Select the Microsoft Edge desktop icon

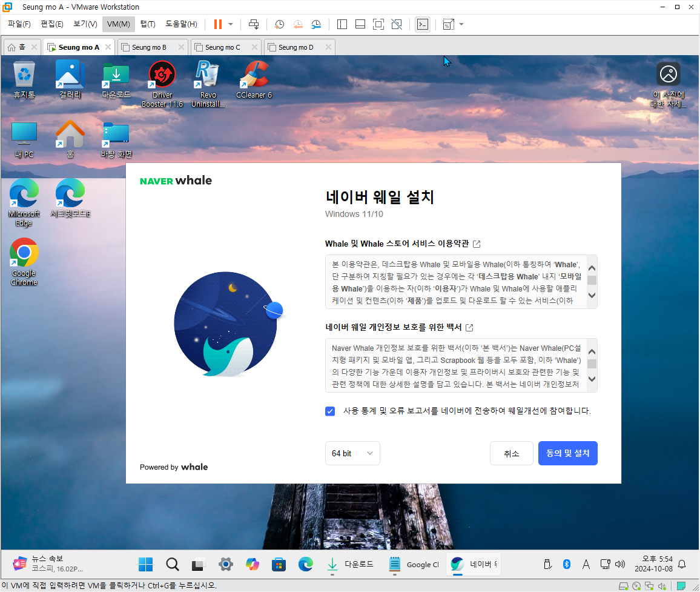point(24,202)
